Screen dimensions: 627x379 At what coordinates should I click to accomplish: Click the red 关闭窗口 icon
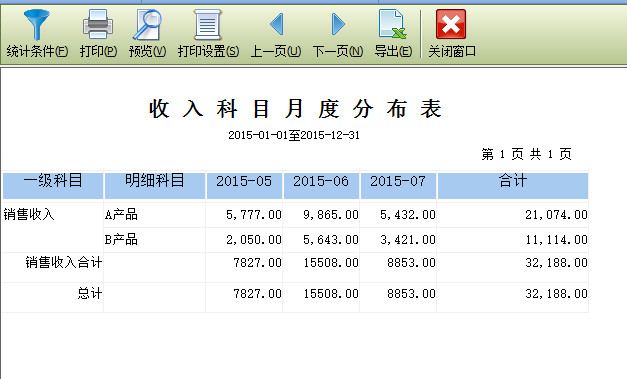451,24
